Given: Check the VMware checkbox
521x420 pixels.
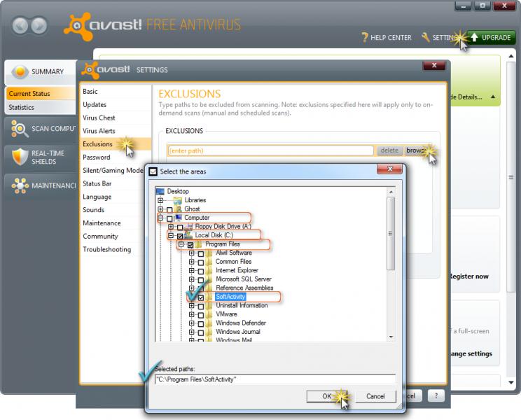Looking at the screenshot, I should [201, 315].
